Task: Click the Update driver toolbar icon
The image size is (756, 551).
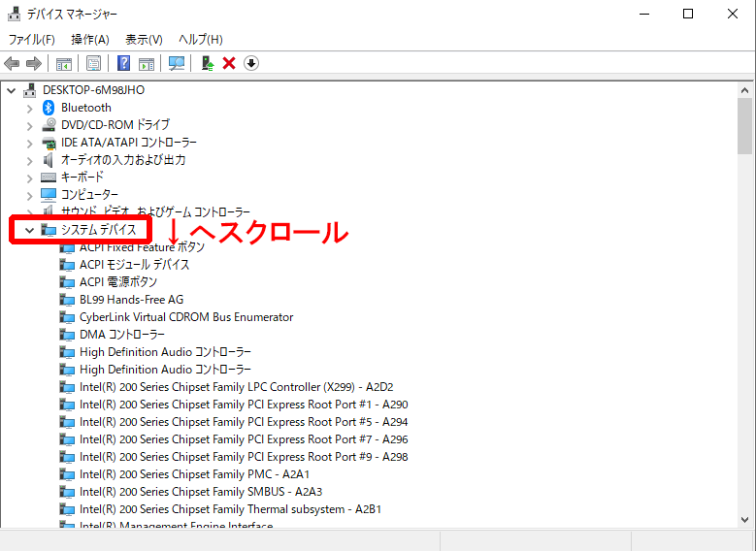Action: click(x=208, y=63)
